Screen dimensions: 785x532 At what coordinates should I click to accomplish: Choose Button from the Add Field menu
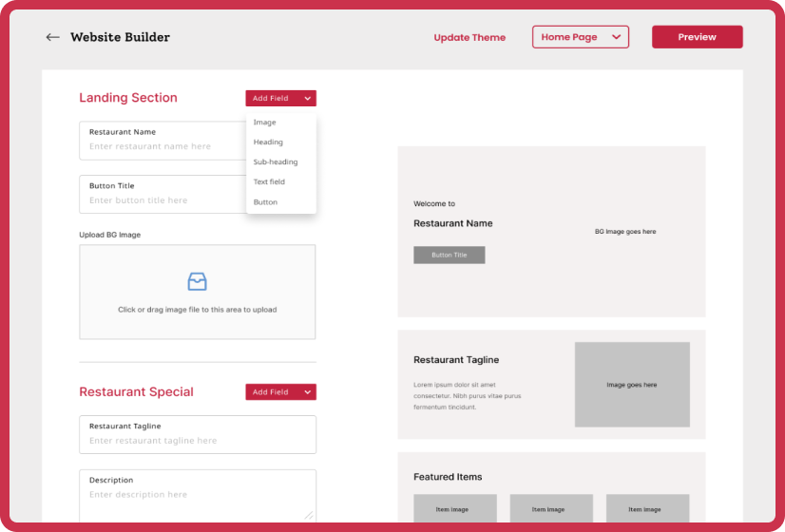coord(266,202)
